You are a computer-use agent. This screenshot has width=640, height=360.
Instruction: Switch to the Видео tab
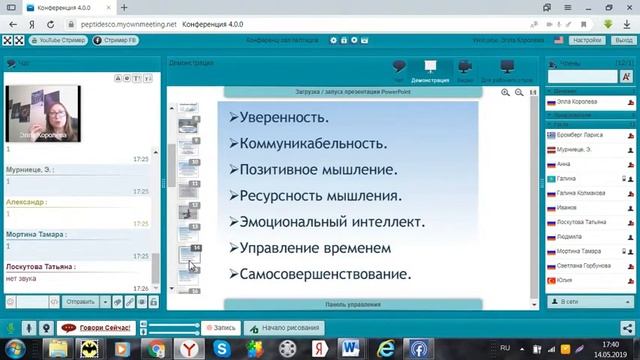[x=465, y=71]
